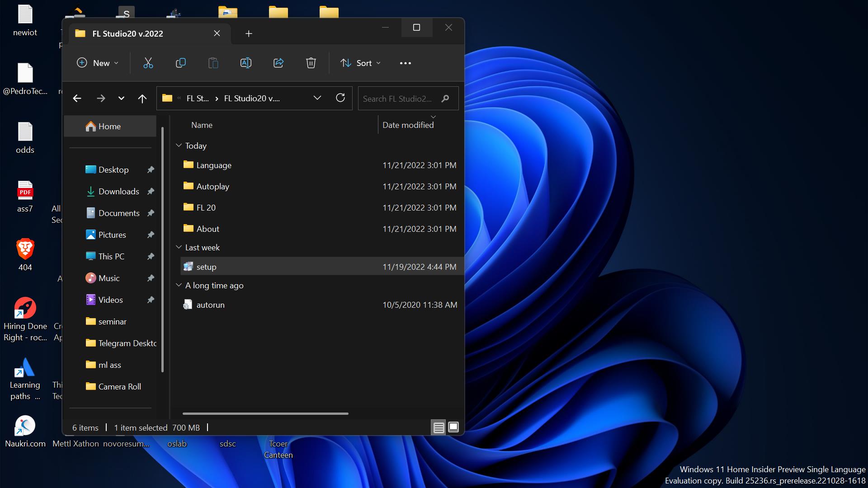Navigate back with the Back arrow

77,99
